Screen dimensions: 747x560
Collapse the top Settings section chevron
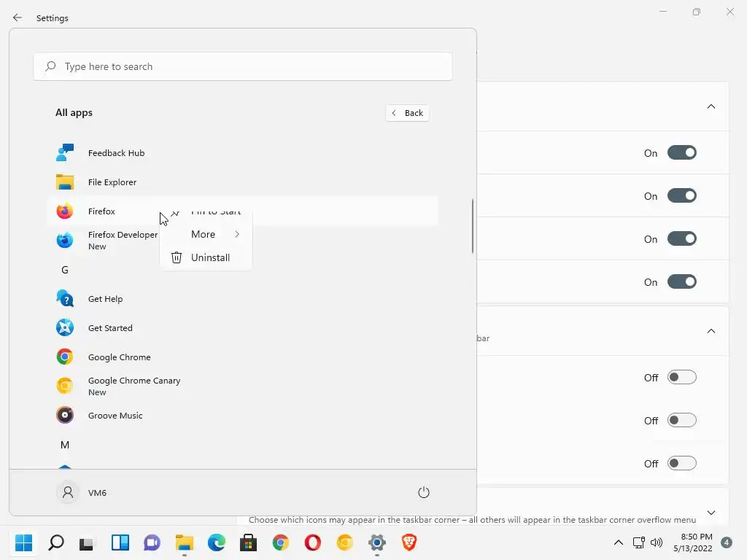(711, 106)
